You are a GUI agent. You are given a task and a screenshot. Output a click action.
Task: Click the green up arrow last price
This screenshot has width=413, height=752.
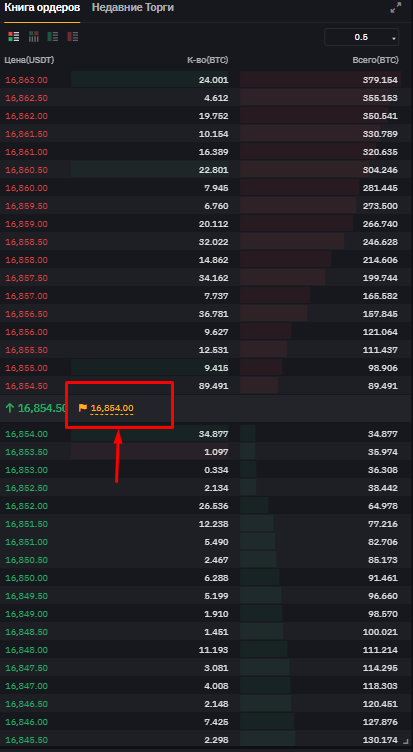coord(10,408)
